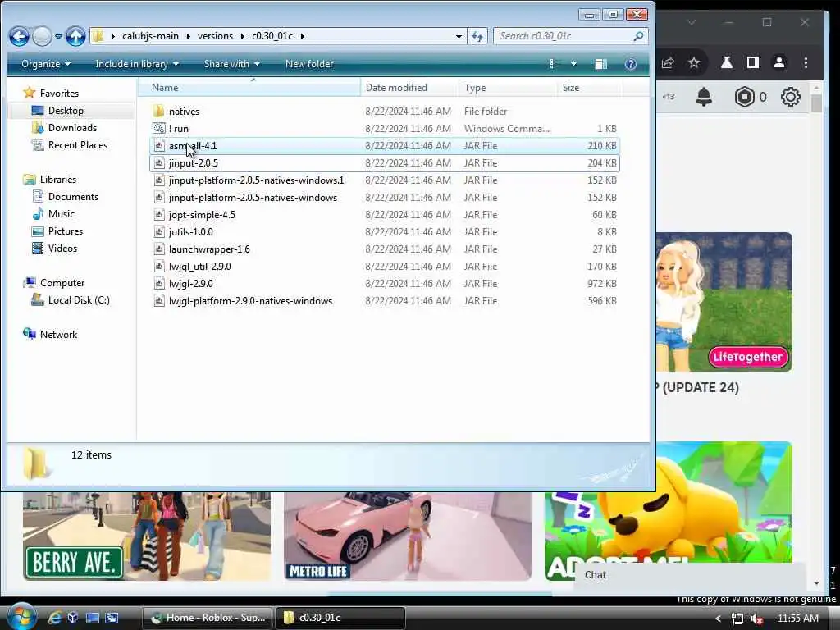Open the Share with menu
The image size is (840, 630).
tap(231, 64)
